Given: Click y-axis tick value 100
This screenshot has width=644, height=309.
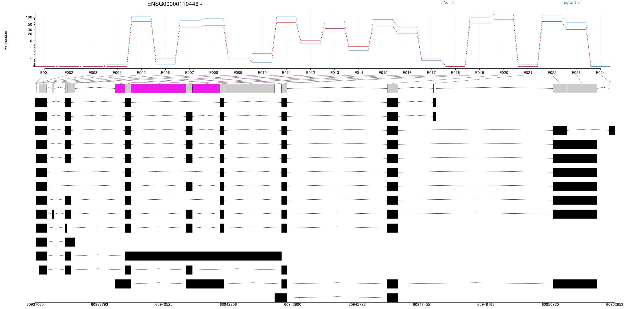Looking at the screenshot, I should (29, 17).
